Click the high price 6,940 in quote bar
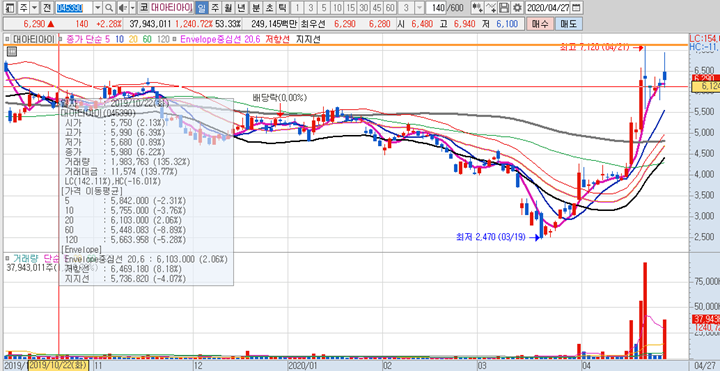 pyautogui.click(x=464, y=24)
